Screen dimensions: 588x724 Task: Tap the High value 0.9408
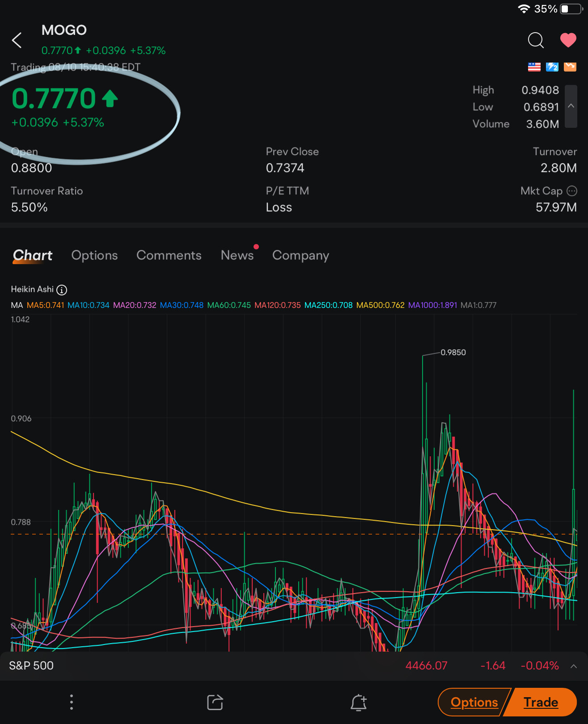click(540, 90)
